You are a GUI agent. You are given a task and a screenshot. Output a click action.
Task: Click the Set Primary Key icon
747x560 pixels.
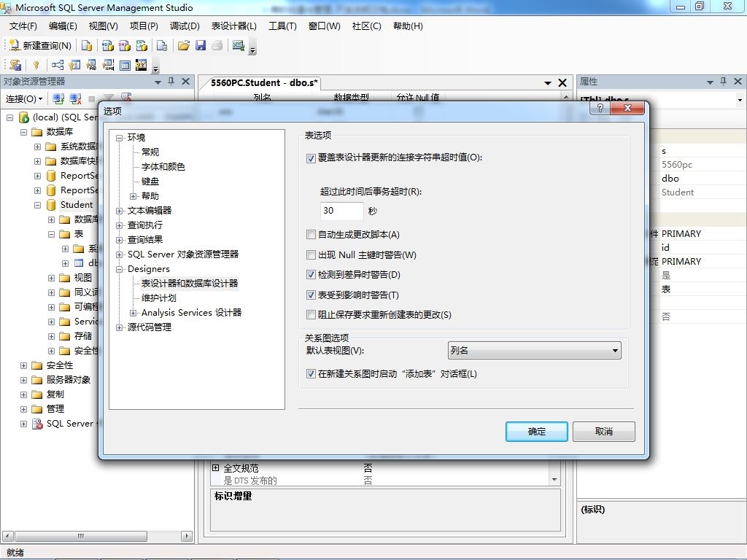click(36, 65)
